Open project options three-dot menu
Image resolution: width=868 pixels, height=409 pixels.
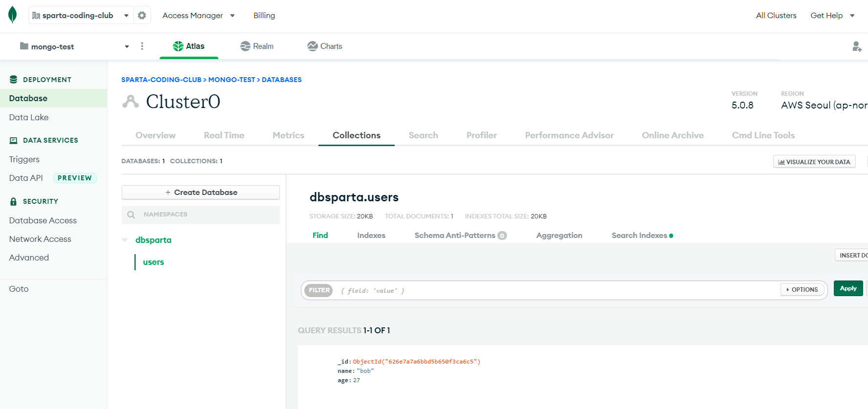[x=142, y=46]
